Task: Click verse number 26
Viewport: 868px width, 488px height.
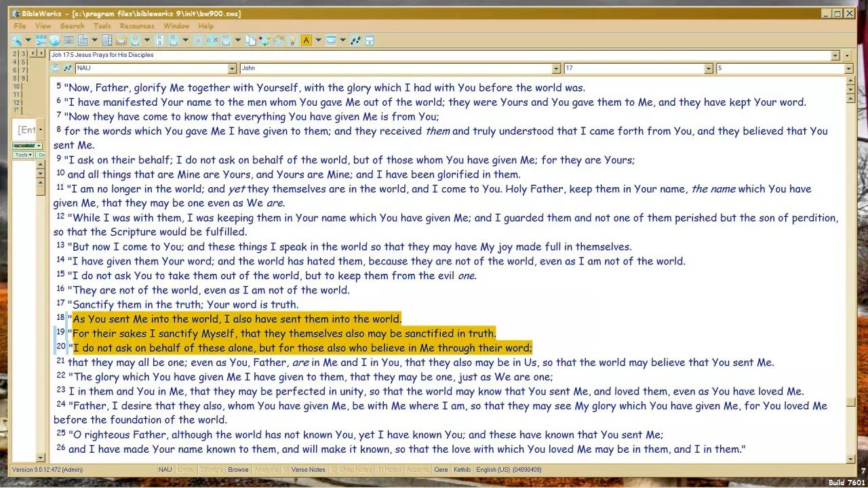Action: tap(61, 448)
